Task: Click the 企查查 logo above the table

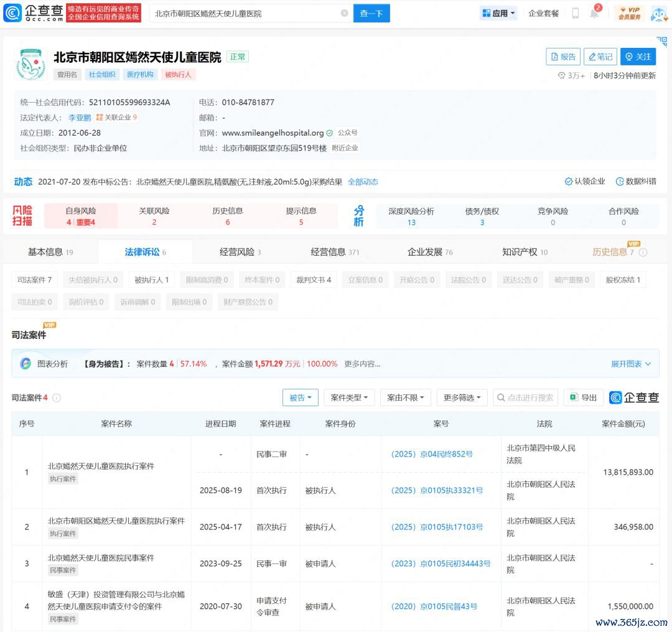Action: coord(634,397)
